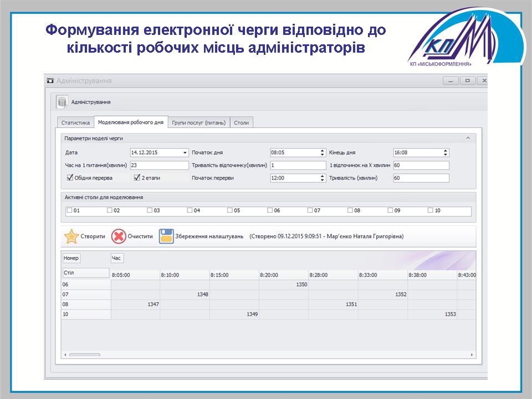
Task: Click the camera icon in window title
Action: click(50, 81)
